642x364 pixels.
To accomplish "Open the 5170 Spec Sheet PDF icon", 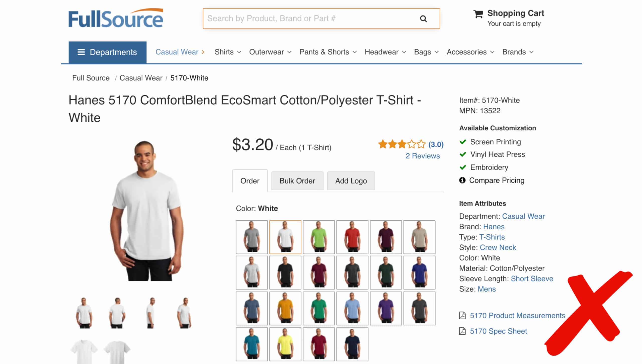I will 462,331.
